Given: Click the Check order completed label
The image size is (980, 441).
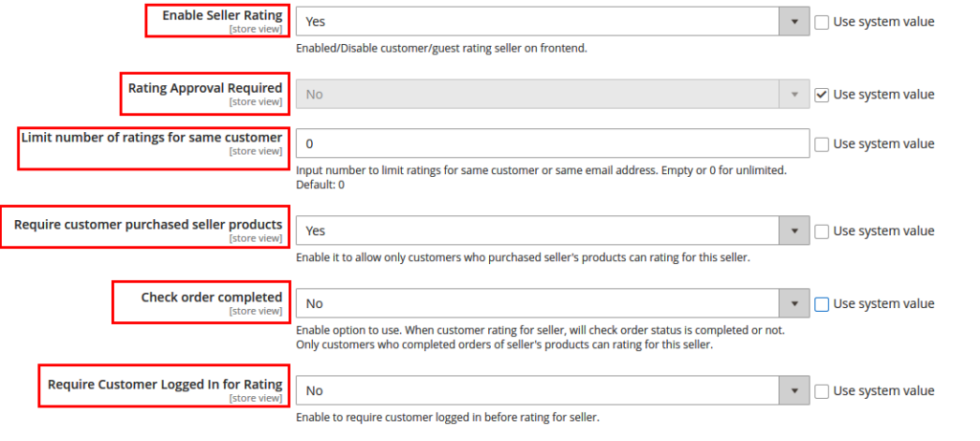Looking at the screenshot, I should click(x=212, y=298).
